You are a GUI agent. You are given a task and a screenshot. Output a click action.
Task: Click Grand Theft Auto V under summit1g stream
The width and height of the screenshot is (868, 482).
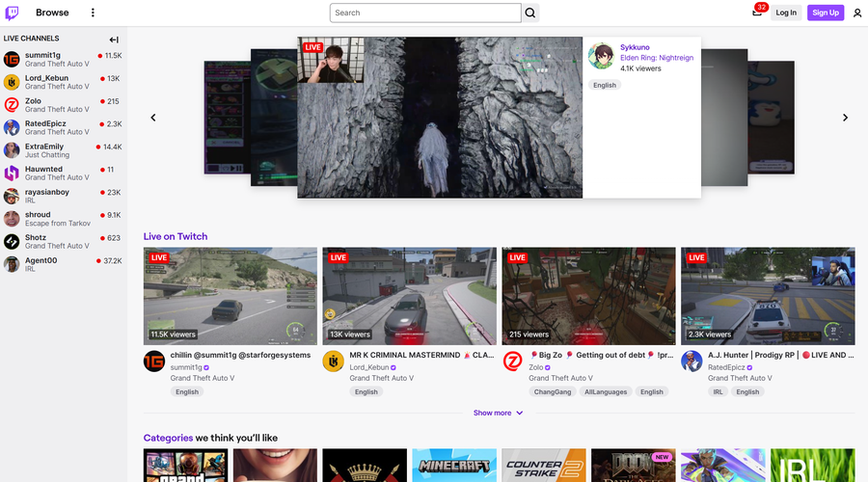tap(203, 378)
